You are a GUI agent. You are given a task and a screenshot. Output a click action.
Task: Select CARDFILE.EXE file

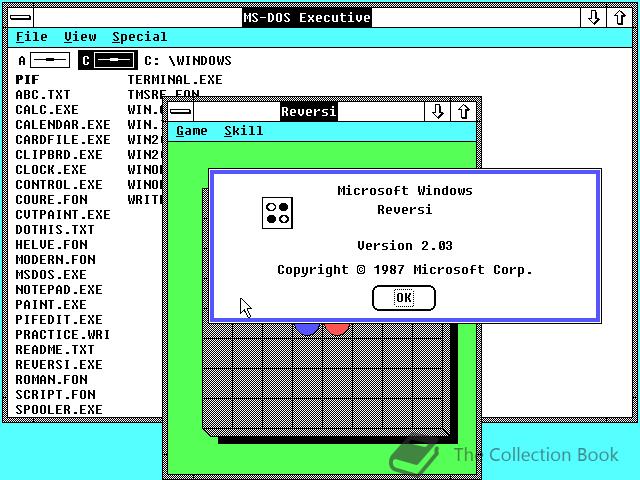[63, 140]
